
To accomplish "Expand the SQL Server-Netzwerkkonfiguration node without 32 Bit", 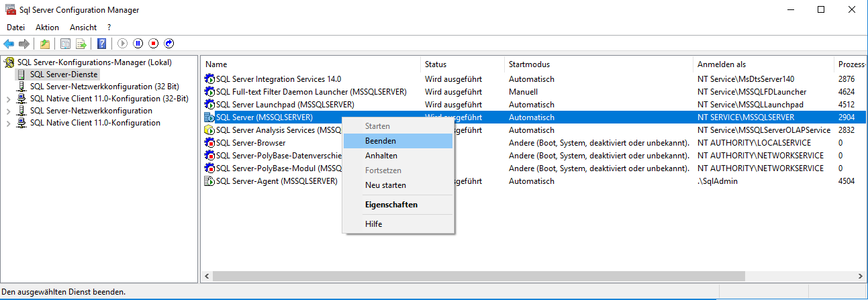I will coord(8,111).
